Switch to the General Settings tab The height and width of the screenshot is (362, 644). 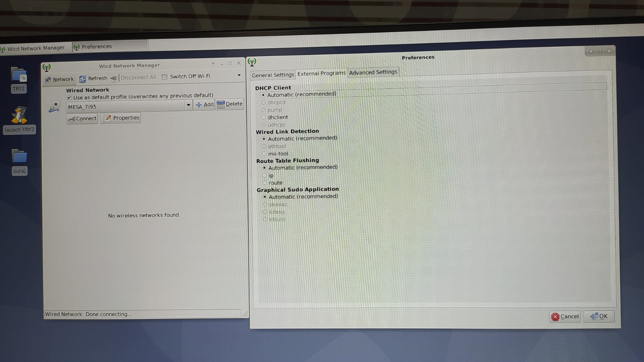click(x=272, y=75)
